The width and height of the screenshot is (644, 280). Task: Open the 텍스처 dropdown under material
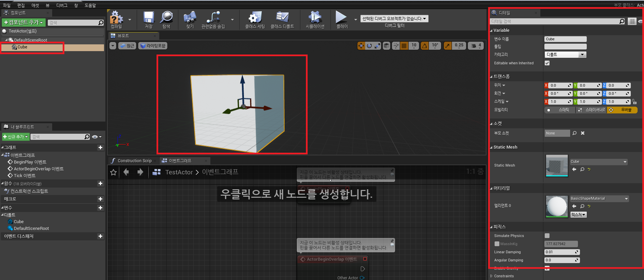pos(578,215)
